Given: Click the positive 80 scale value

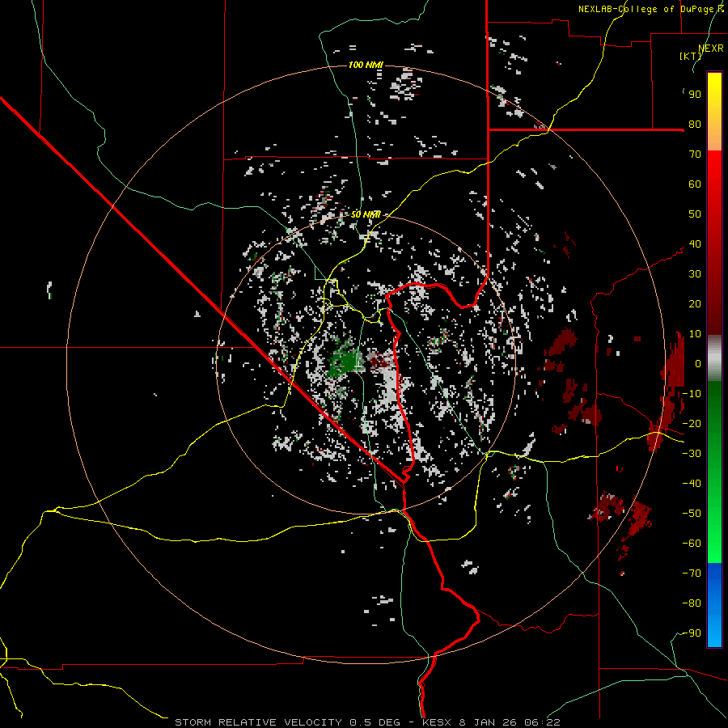Looking at the screenshot, I should pos(695,125).
